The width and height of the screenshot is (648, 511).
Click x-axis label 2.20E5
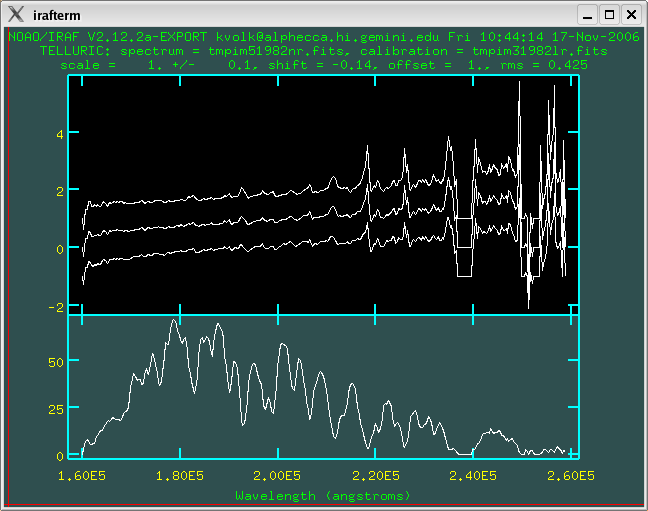click(376, 476)
